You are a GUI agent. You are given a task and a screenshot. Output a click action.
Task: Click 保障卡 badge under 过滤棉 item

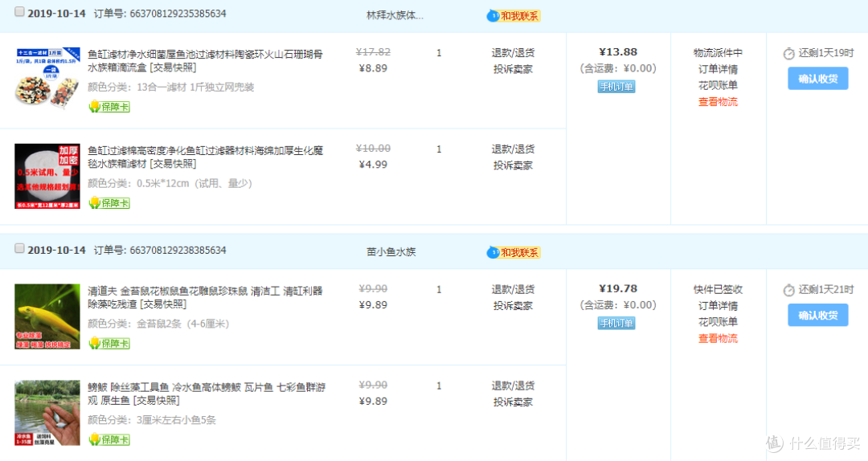[109, 203]
